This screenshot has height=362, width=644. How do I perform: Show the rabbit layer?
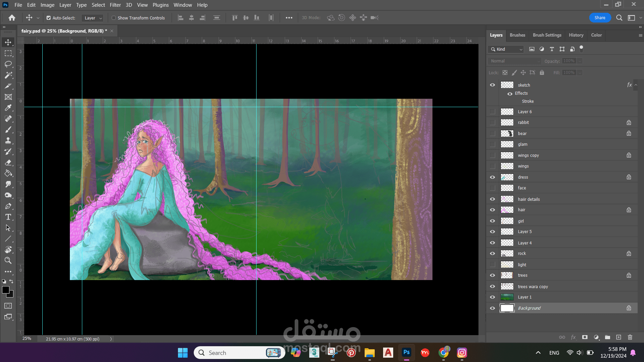[492, 123]
